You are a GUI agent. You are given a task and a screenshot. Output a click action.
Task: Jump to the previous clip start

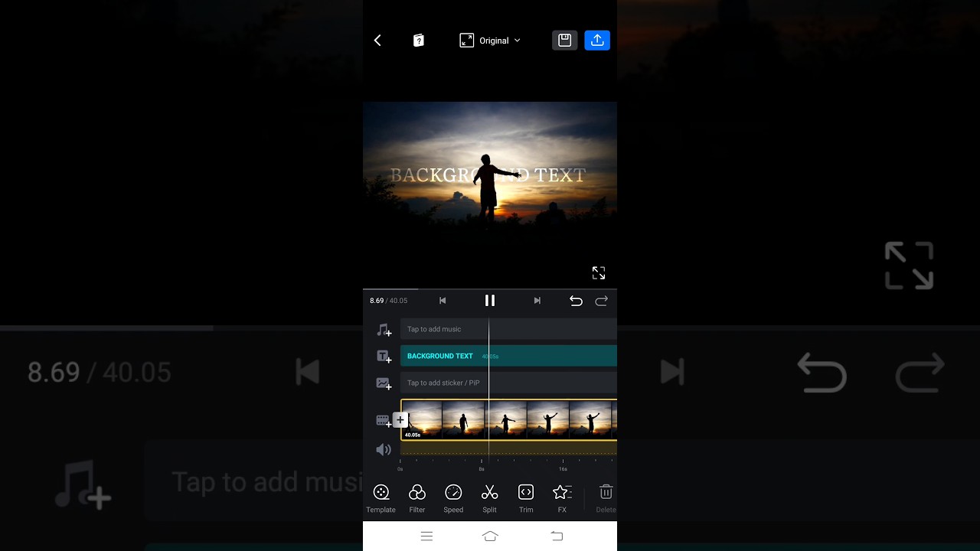coord(443,301)
